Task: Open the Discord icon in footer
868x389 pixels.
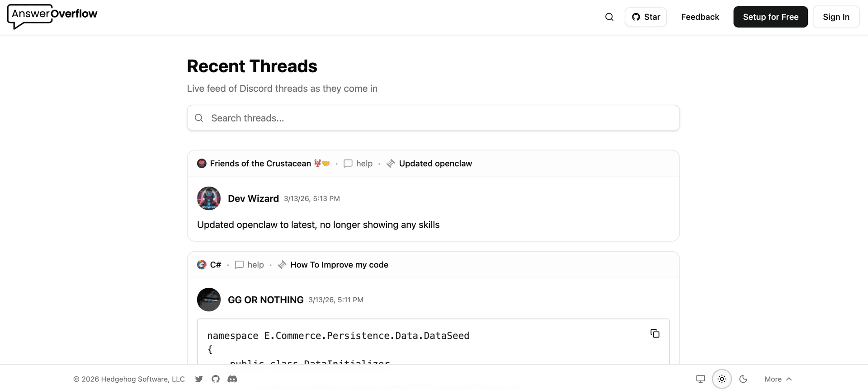Action: [x=232, y=379]
